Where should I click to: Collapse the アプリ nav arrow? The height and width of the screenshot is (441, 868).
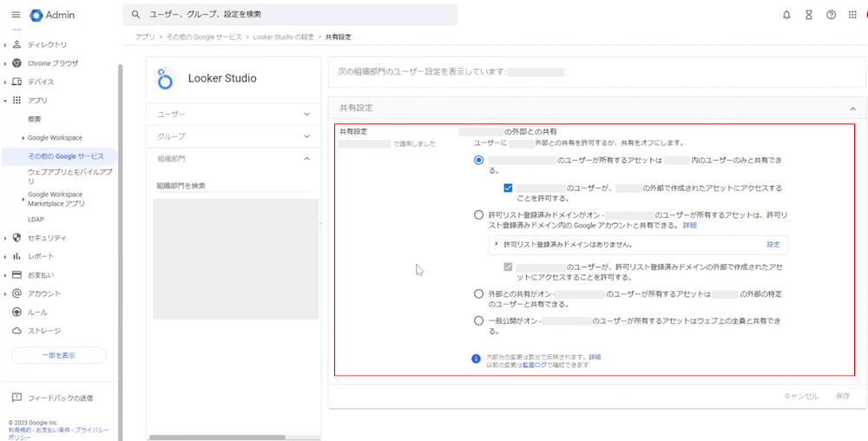tap(5, 101)
